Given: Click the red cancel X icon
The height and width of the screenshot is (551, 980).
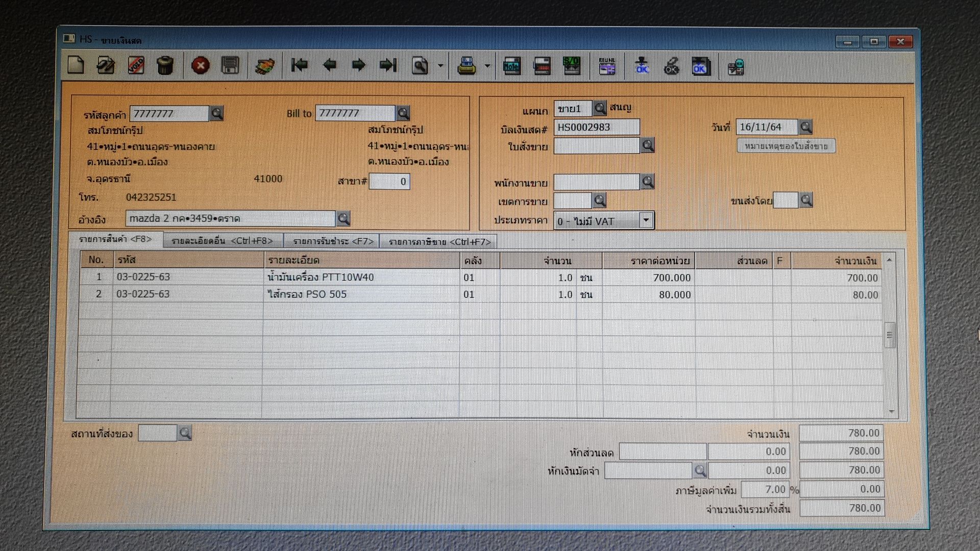Looking at the screenshot, I should (x=201, y=65).
